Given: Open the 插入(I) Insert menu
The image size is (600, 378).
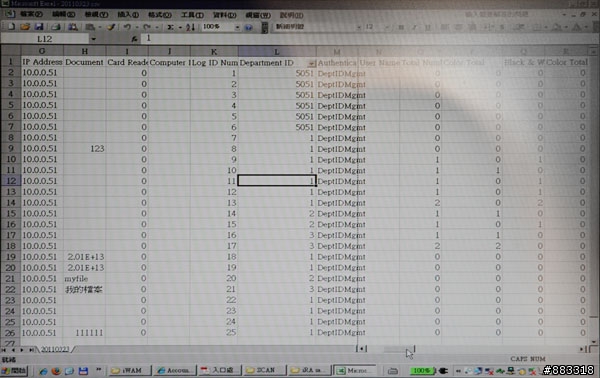Looking at the screenshot, I should click(x=128, y=15).
